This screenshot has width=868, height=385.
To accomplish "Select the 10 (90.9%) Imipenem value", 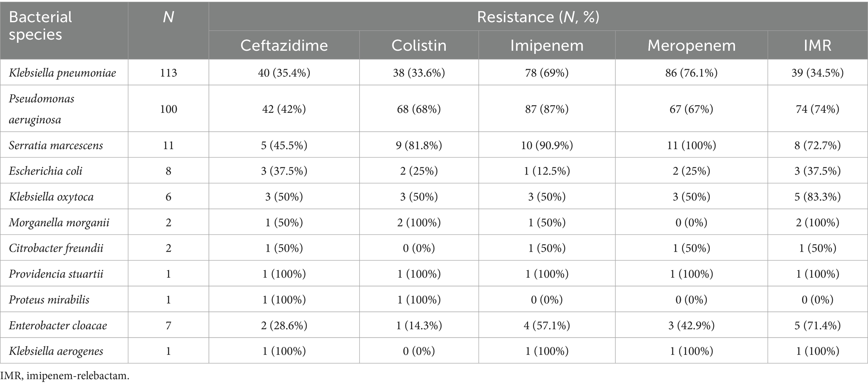I will 546,146.
